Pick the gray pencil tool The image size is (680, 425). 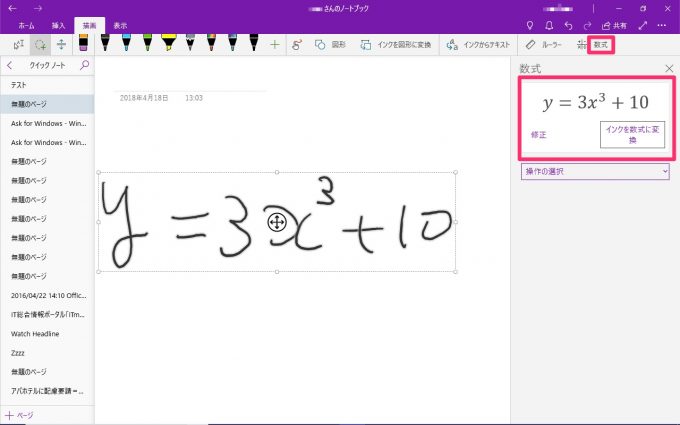click(x=190, y=43)
